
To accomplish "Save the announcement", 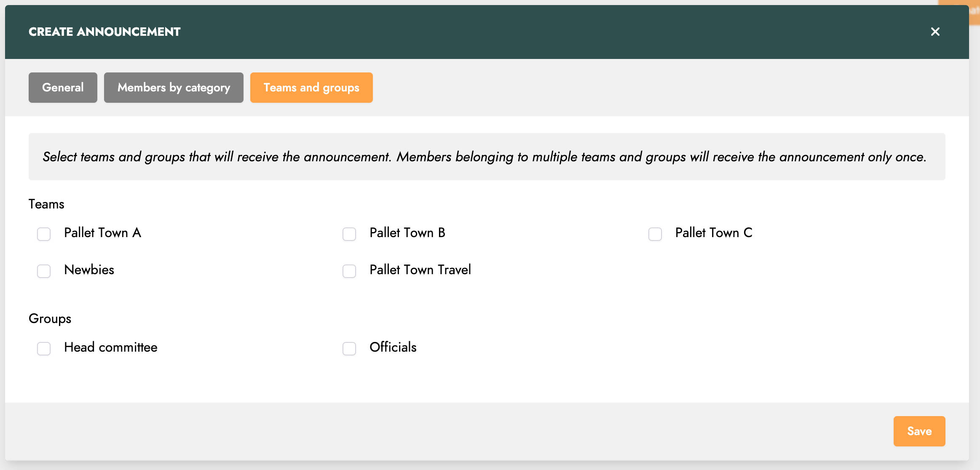I will point(919,431).
